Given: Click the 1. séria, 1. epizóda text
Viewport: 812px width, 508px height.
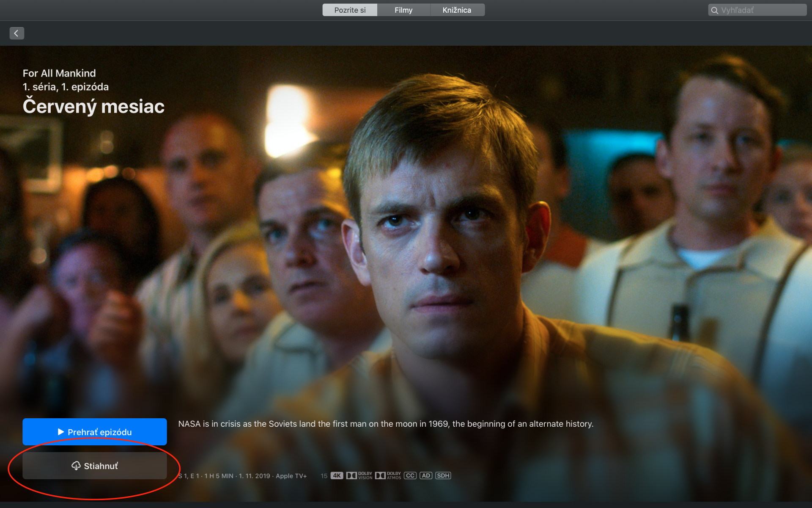Looking at the screenshot, I should [x=66, y=87].
